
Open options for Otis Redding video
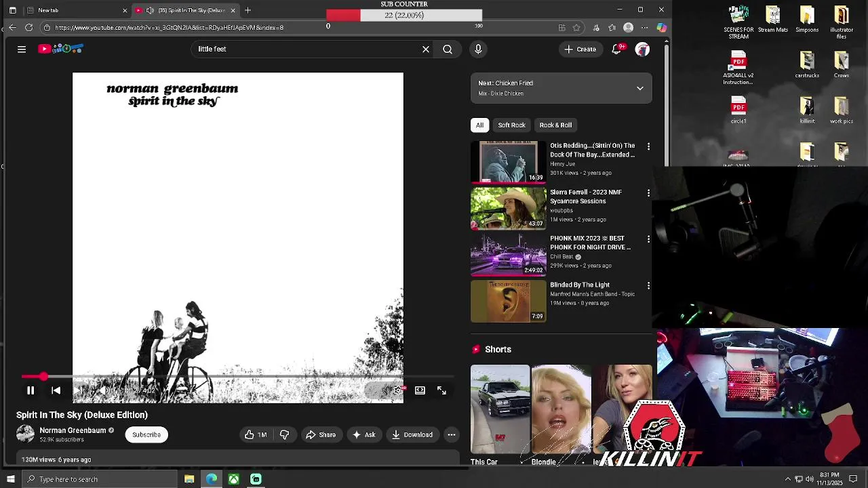[x=648, y=146]
